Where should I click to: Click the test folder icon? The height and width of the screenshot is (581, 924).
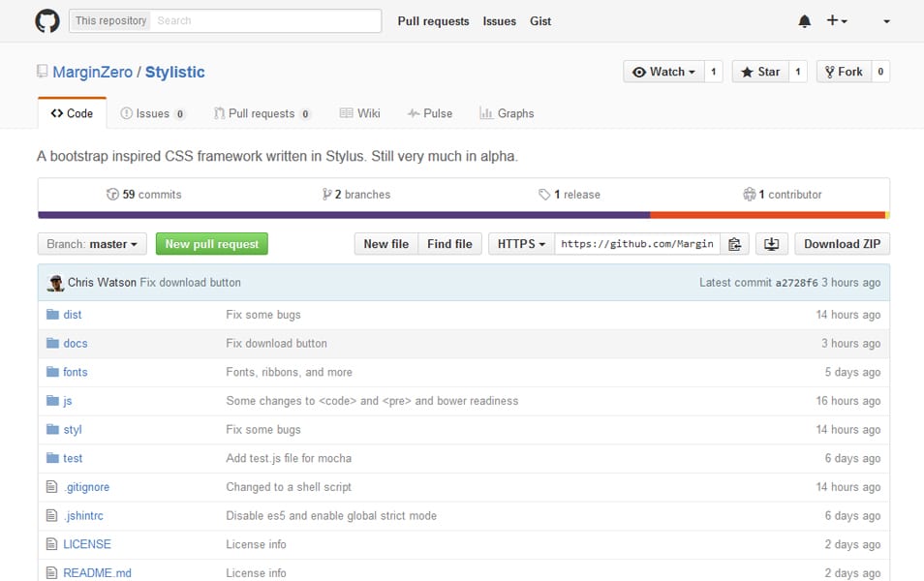coord(52,458)
